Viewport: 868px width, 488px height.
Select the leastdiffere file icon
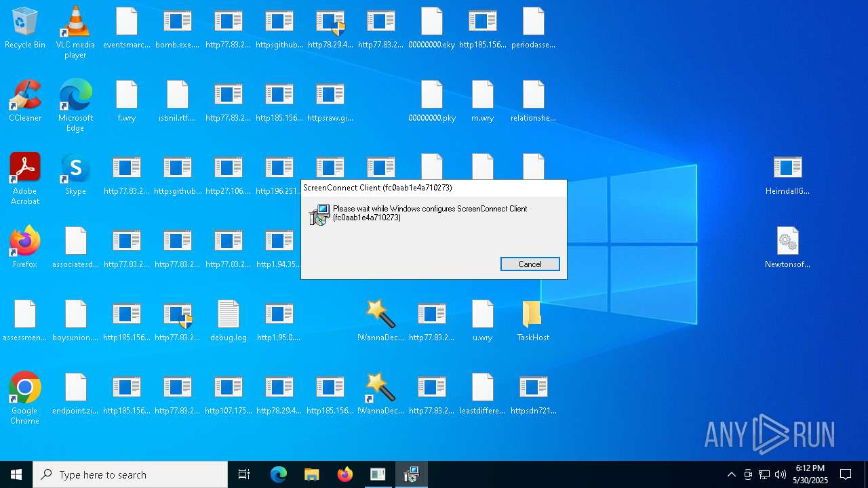coord(483,394)
